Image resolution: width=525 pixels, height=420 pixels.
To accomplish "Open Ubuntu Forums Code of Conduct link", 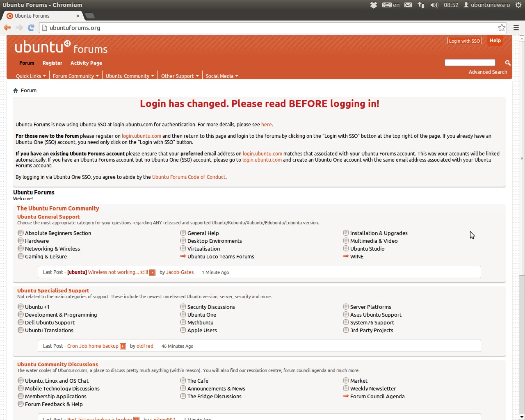I will click(189, 177).
